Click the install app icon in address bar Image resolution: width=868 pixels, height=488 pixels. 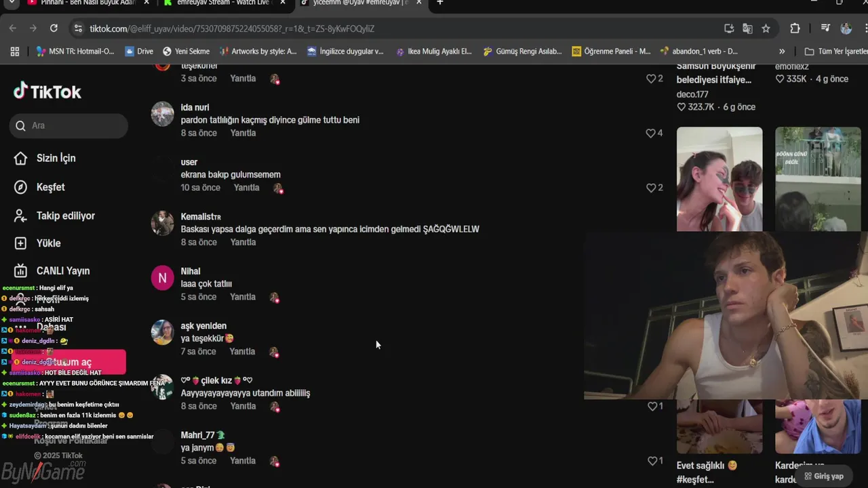click(729, 28)
